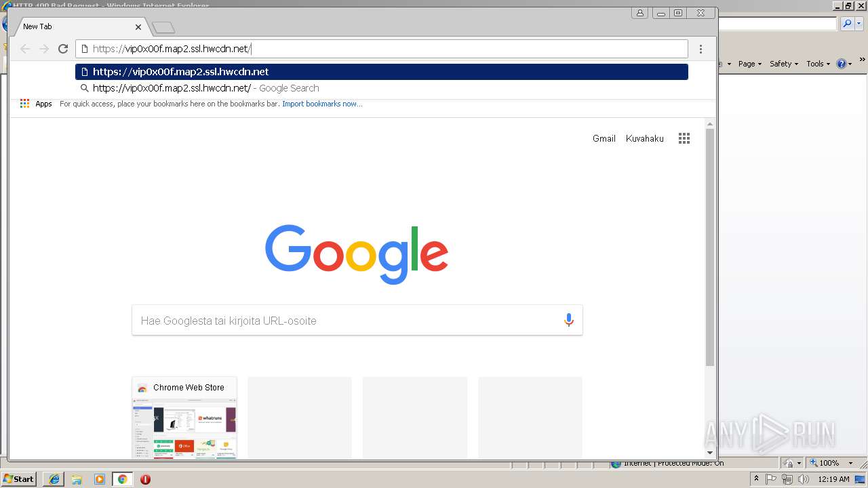Select Chrome in the taskbar

(123, 479)
